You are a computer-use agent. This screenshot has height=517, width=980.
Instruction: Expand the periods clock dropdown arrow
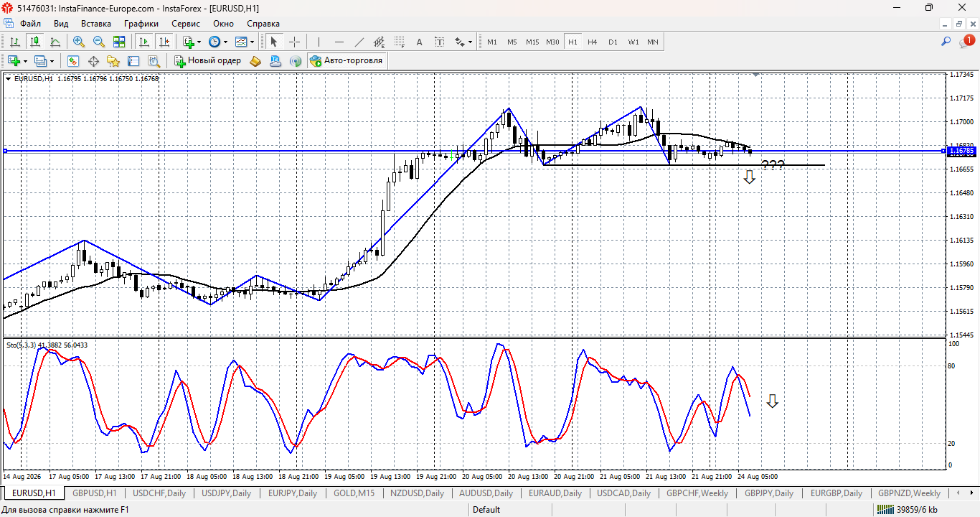click(225, 42)
